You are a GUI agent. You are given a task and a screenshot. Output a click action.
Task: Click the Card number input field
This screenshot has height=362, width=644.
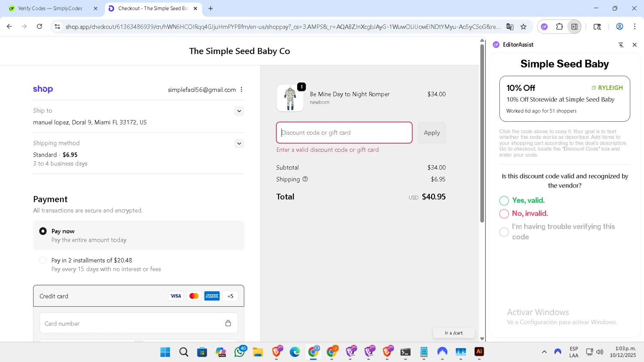pyautogui.click(x=139, y=323)
